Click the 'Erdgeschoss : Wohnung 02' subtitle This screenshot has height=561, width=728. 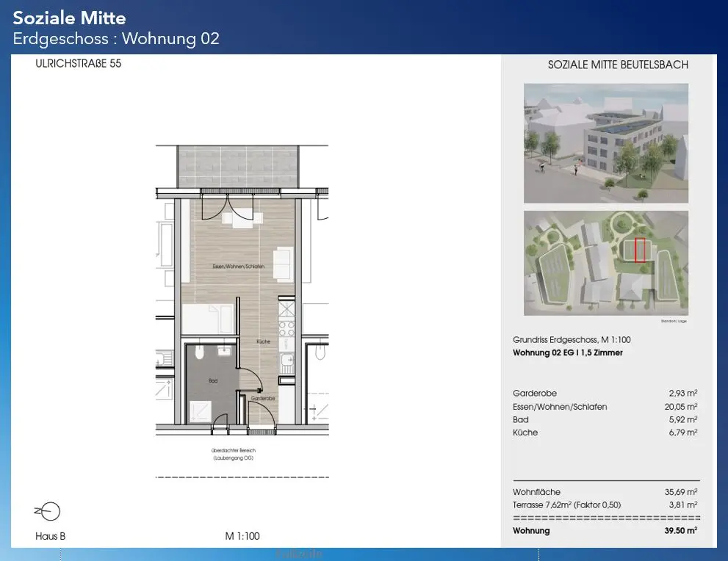point(116,39)
